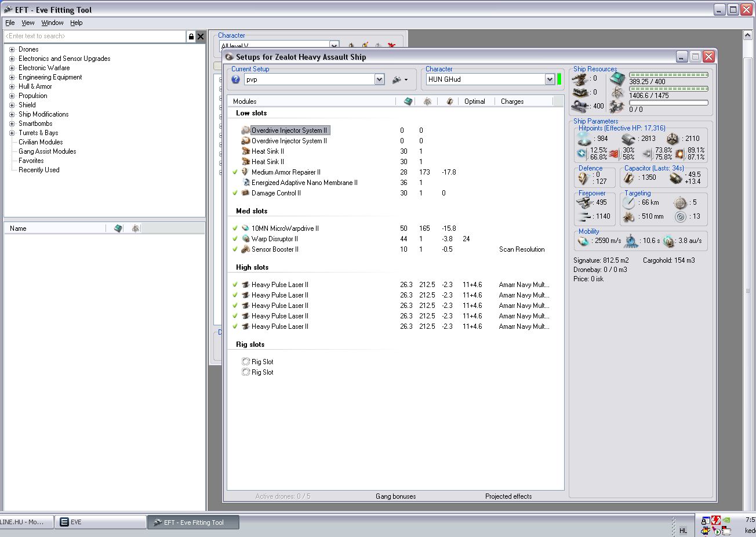Viewport: 756px width, 537px height.
Task: Open the Character dropdown showing HUN GHud
Action: click(550, 79)
